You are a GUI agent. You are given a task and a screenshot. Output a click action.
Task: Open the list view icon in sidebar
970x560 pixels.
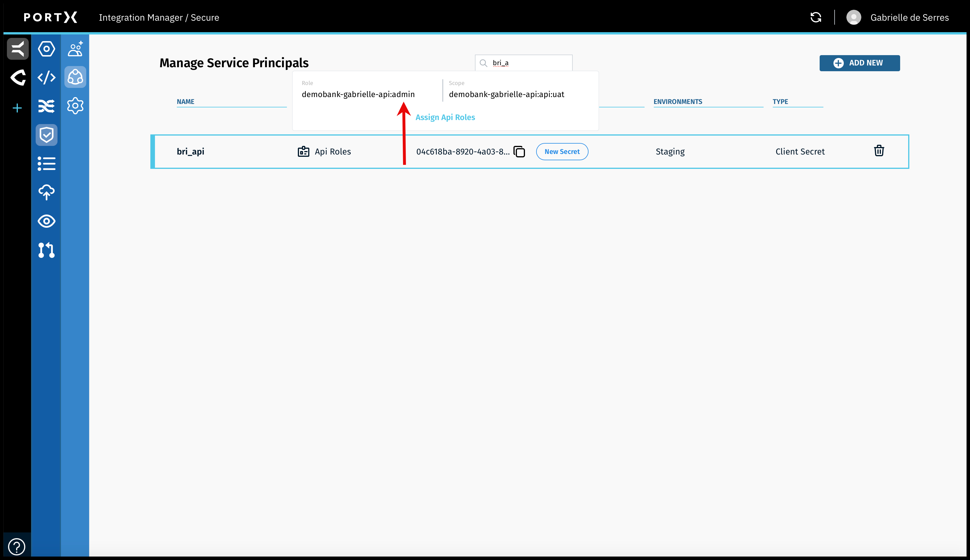coord(46,164)
